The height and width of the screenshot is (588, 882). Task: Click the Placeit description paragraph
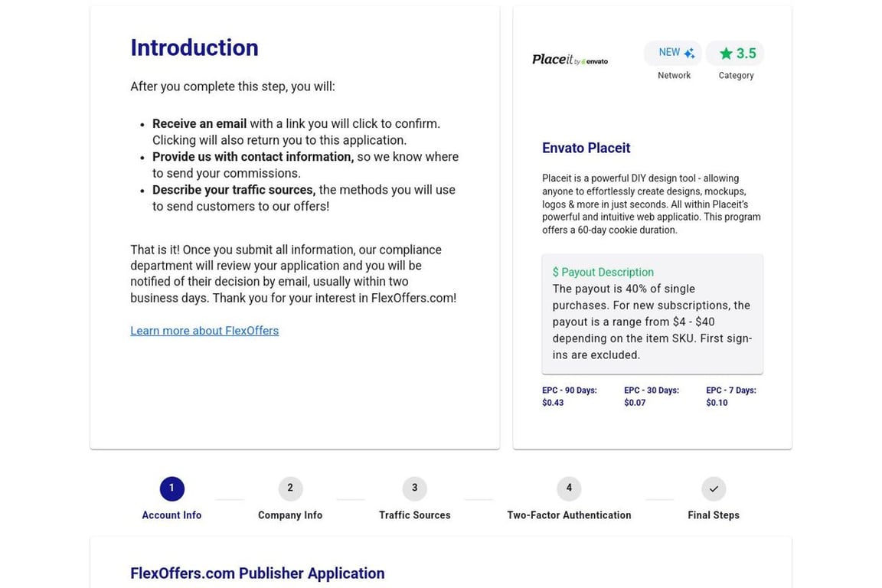652,204
